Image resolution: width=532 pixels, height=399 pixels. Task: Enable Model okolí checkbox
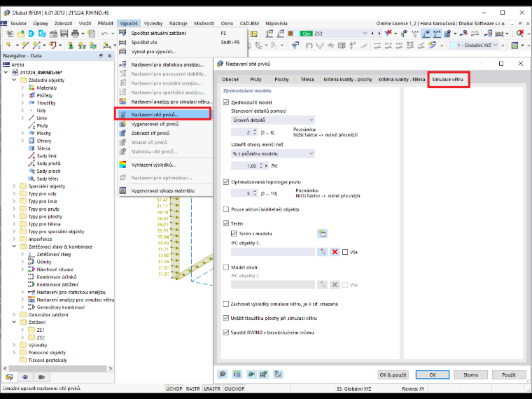226,267
